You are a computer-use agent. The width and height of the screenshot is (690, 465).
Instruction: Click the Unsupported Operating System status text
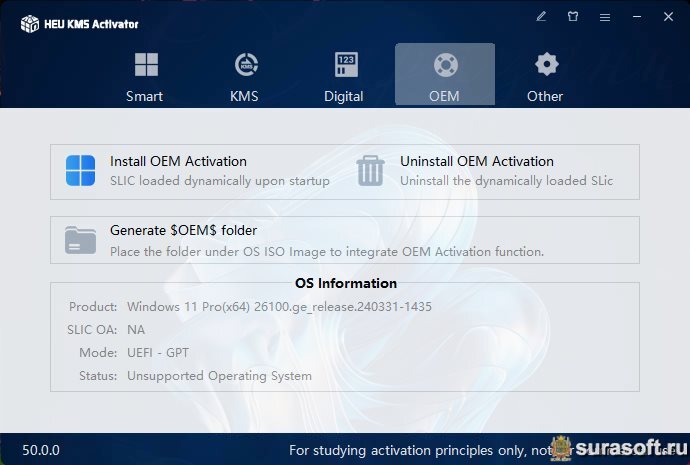point(220,376)
